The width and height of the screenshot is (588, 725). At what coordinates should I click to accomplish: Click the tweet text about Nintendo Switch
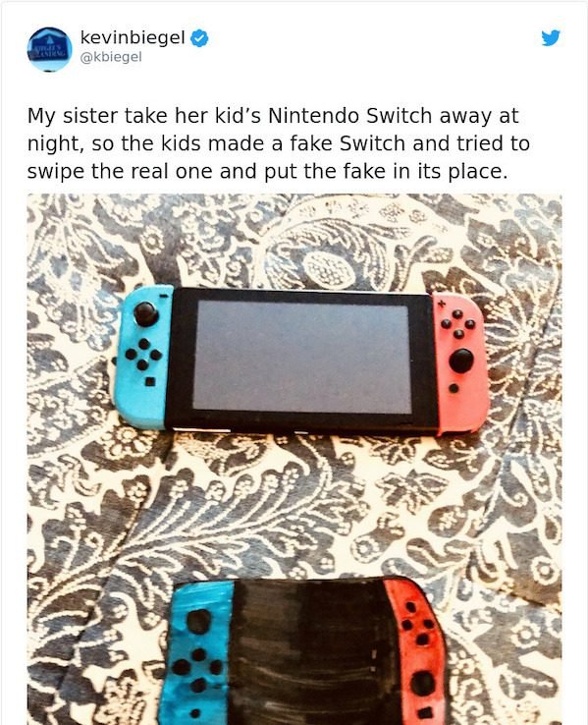click(x=279, y=143)
